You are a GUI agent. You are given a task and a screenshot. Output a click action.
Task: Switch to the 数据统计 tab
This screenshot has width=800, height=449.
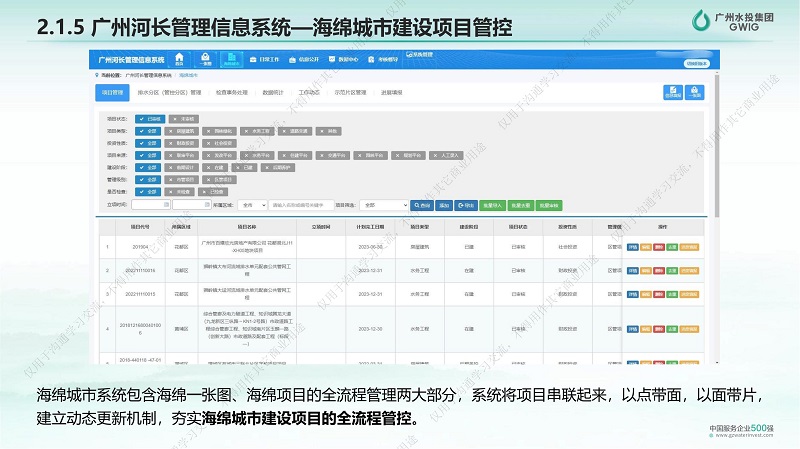pos(273,93)
